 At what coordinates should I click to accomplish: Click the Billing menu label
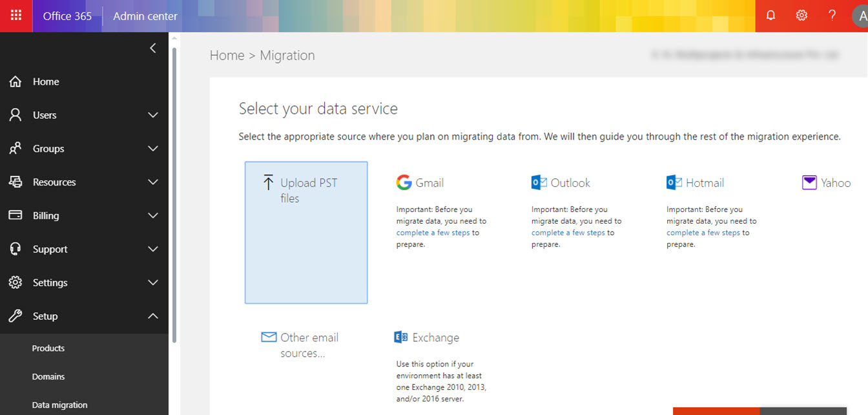tap(46, 216)
